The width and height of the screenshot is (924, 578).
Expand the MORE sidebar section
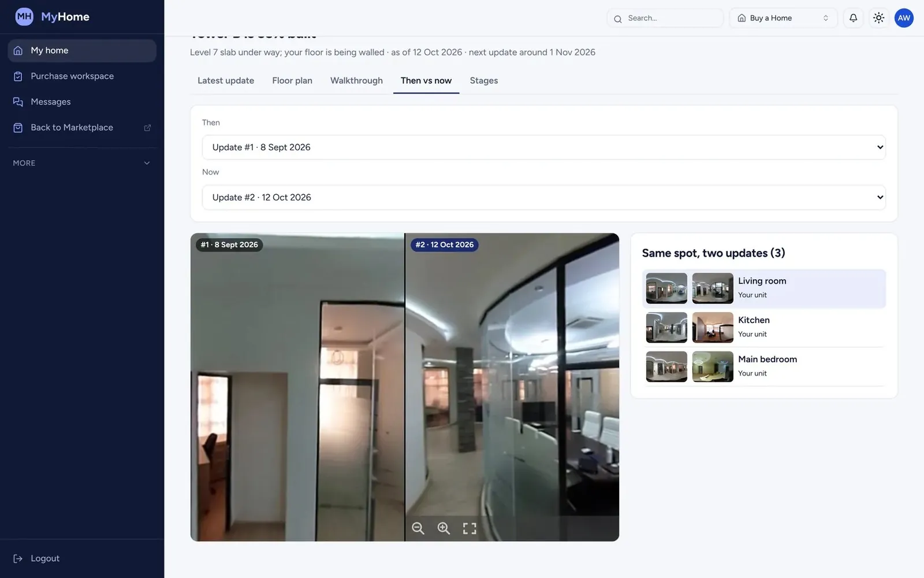point(82,163)
